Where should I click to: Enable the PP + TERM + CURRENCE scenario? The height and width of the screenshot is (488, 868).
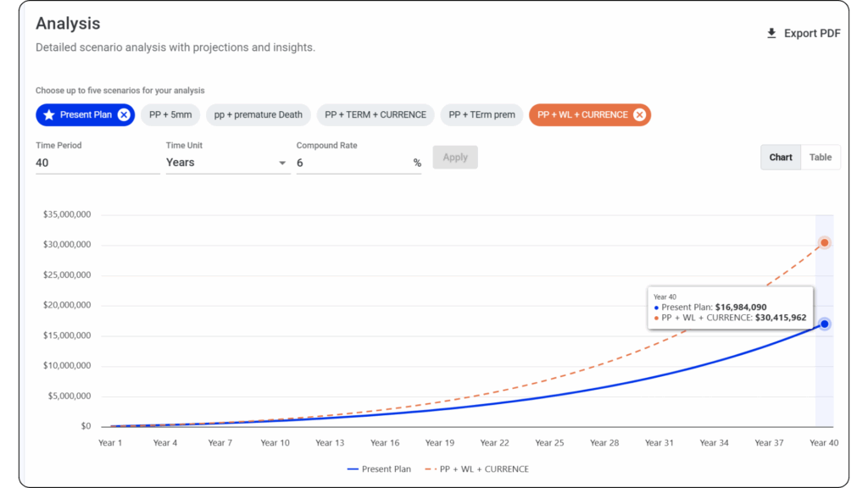coord(376,115)
